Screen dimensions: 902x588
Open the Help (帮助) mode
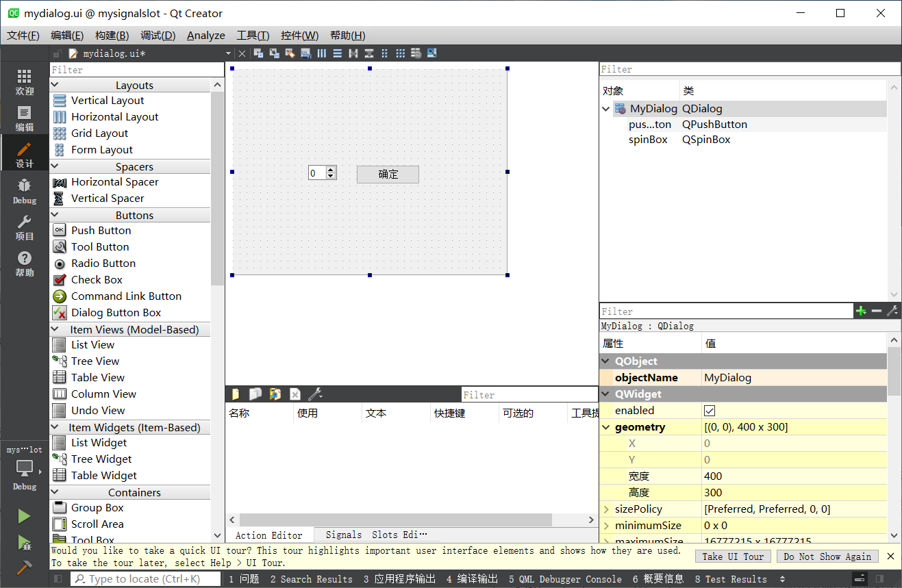click(24, 263)
